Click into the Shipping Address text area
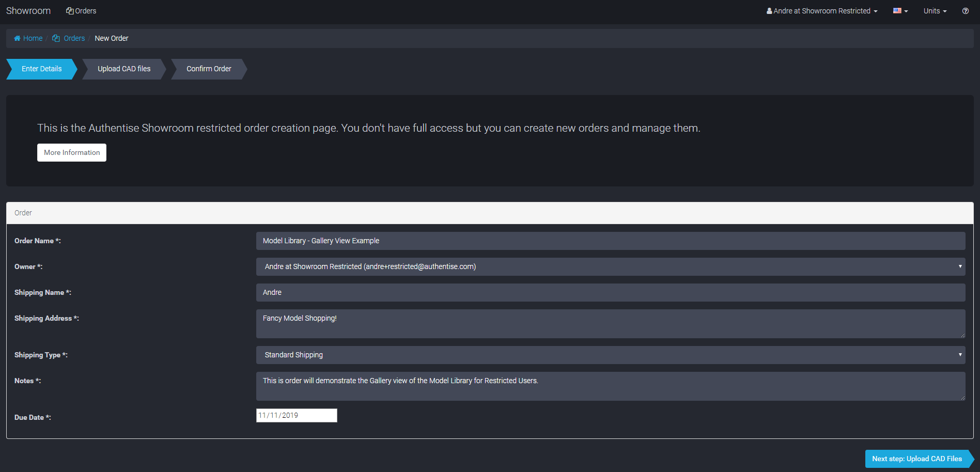Screen dimensions: 980x472 click(610, 324)
